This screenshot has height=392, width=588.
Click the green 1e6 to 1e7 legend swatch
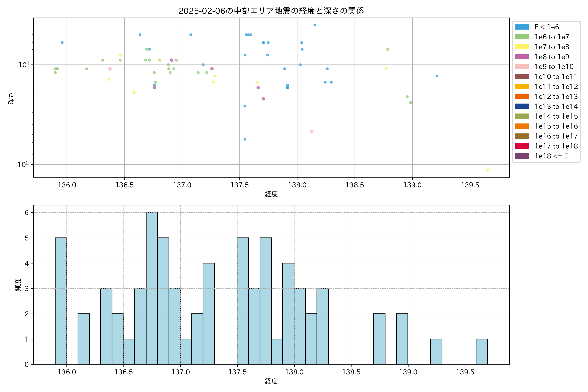522,37
